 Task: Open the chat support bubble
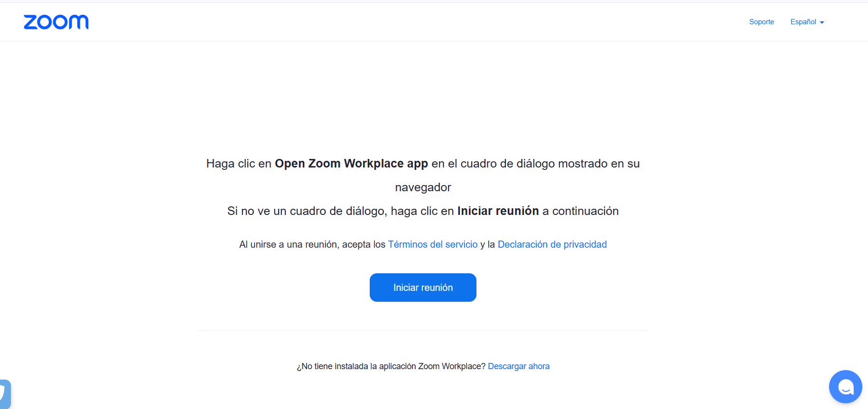pyautogui.click(x=845, y=387)
